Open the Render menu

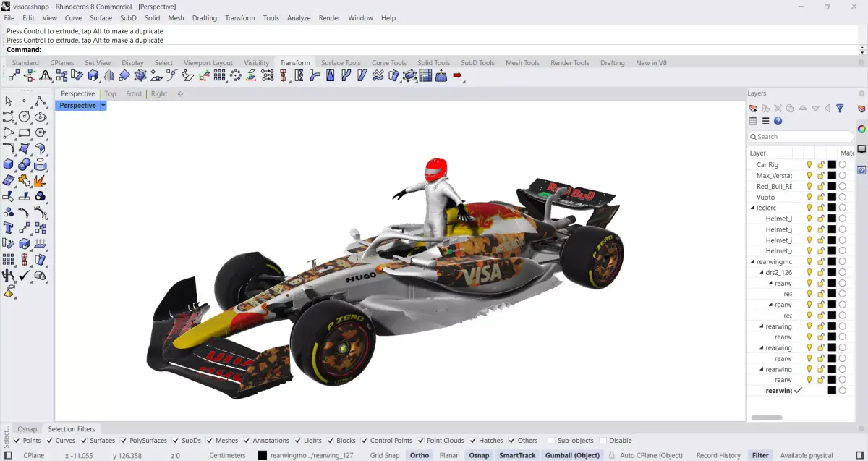pos(330,18)
